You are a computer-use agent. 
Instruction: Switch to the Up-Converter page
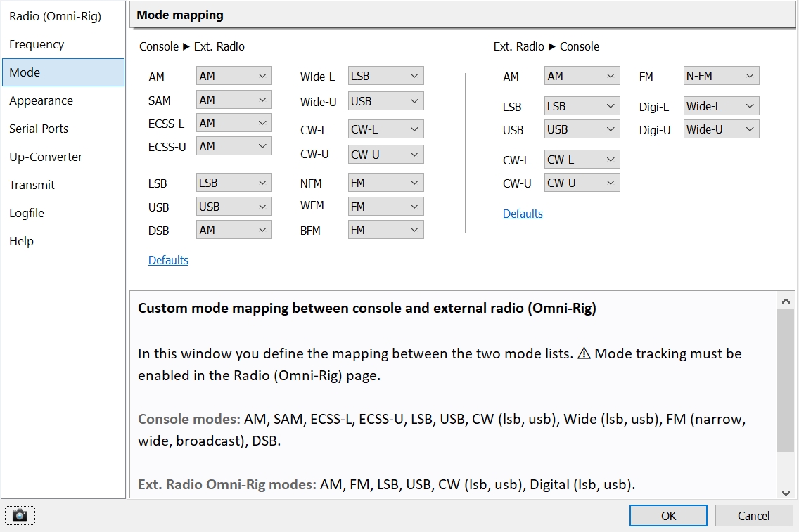[46, 157]
